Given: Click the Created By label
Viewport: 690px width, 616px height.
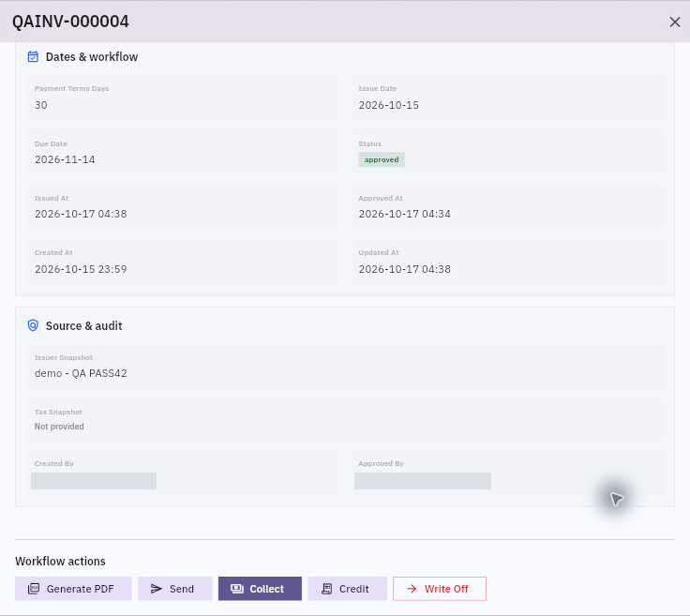Looking at the screenshot, I should click(54, 464).
